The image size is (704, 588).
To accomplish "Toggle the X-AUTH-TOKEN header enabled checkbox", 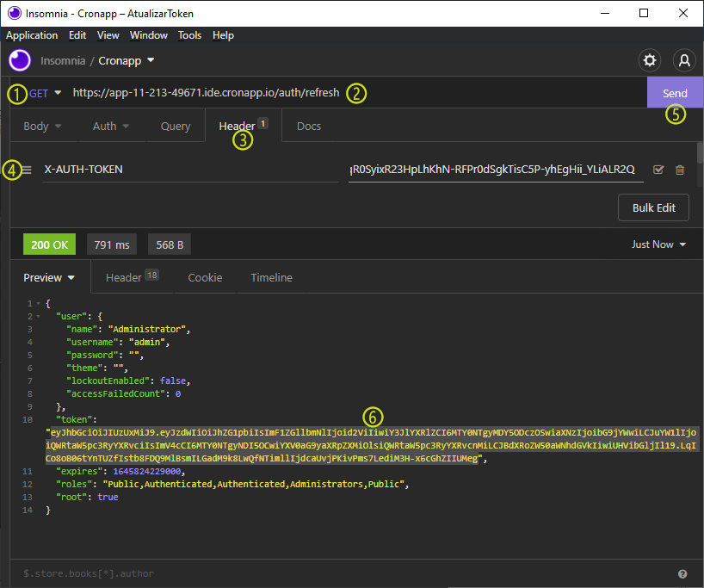I will [x=658, y=170].
